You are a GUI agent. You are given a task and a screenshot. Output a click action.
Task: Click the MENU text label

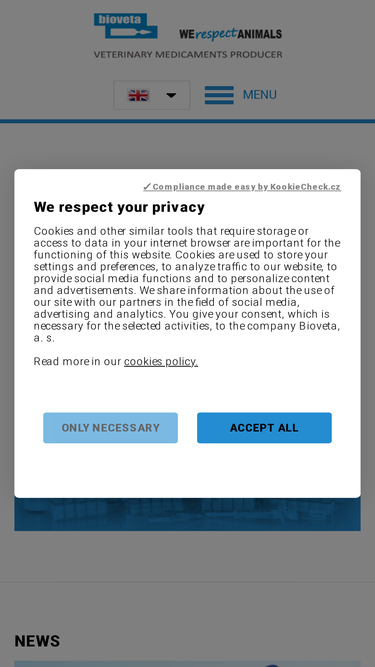pos(260,94)
